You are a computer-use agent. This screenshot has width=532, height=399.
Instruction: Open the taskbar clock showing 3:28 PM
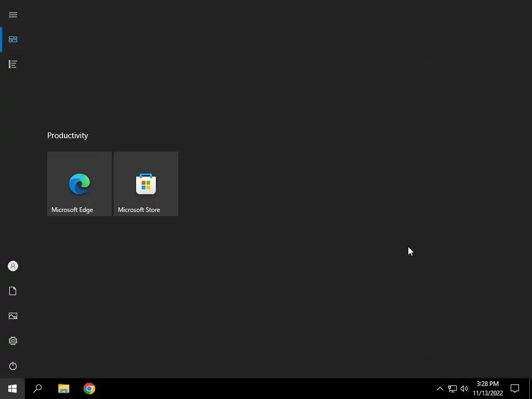point(487,389)
